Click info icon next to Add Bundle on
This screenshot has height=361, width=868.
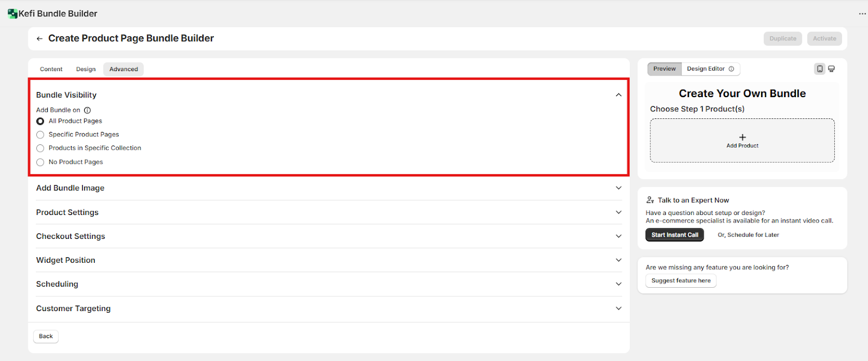87,110
